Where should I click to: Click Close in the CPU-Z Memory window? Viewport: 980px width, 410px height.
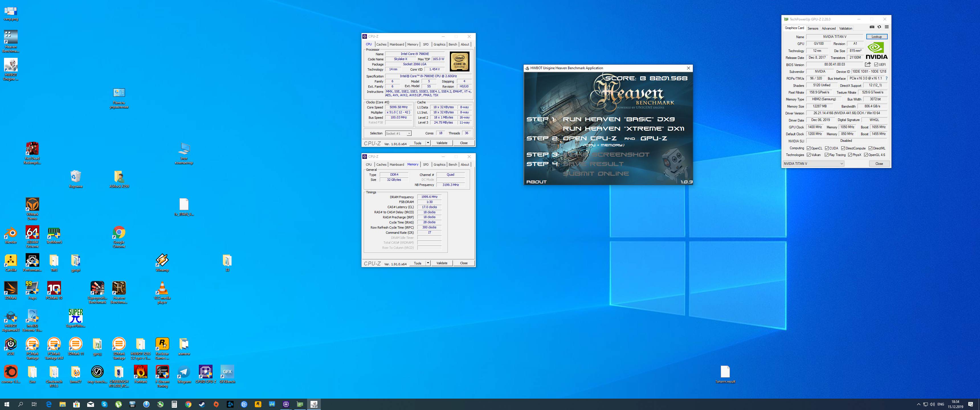click(464, 263)
